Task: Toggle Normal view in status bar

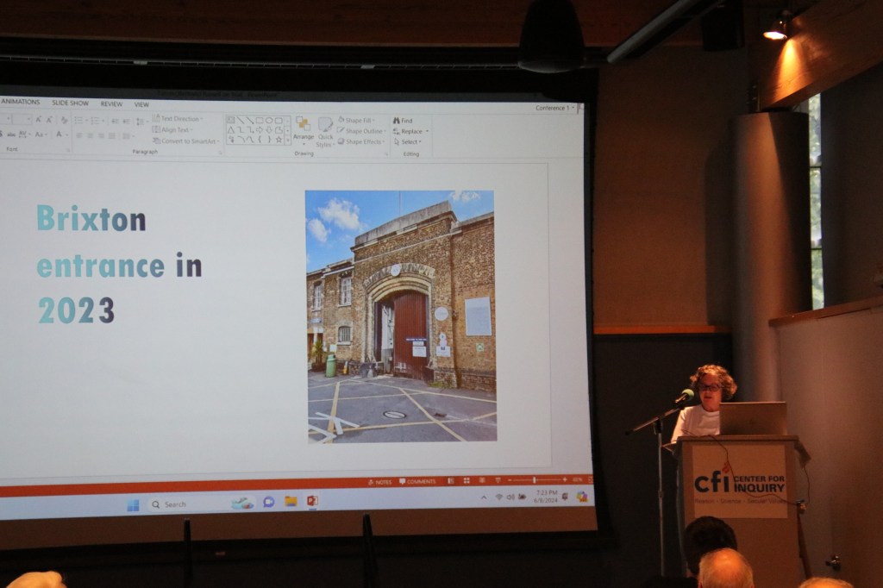Action: click(x=450, y=481)
